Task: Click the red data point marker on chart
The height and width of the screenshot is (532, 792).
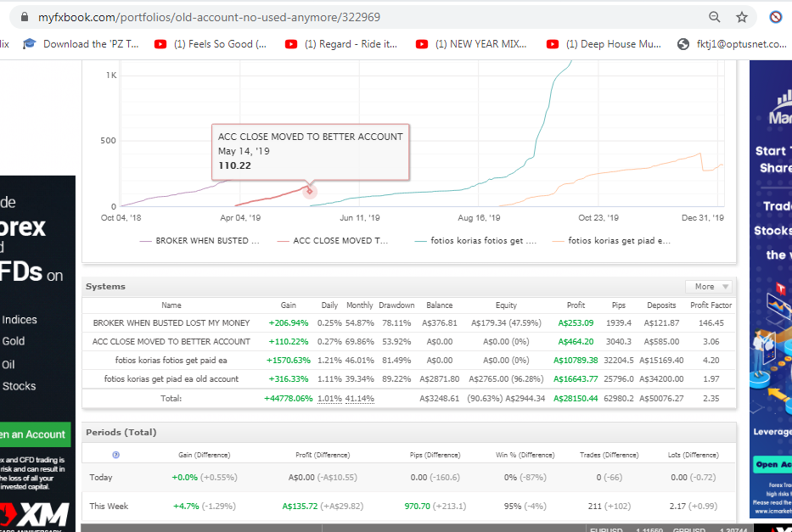Action: (x=310, y=191)
